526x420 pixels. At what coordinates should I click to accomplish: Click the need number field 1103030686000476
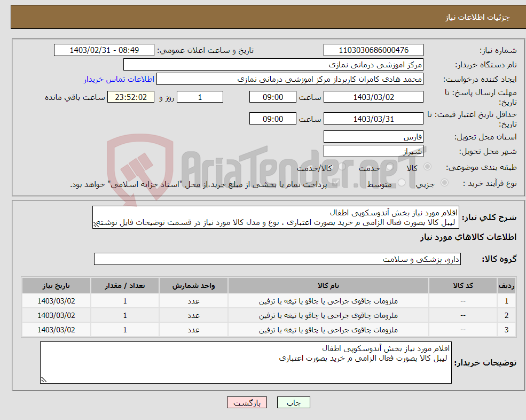(x=373, y=50)
